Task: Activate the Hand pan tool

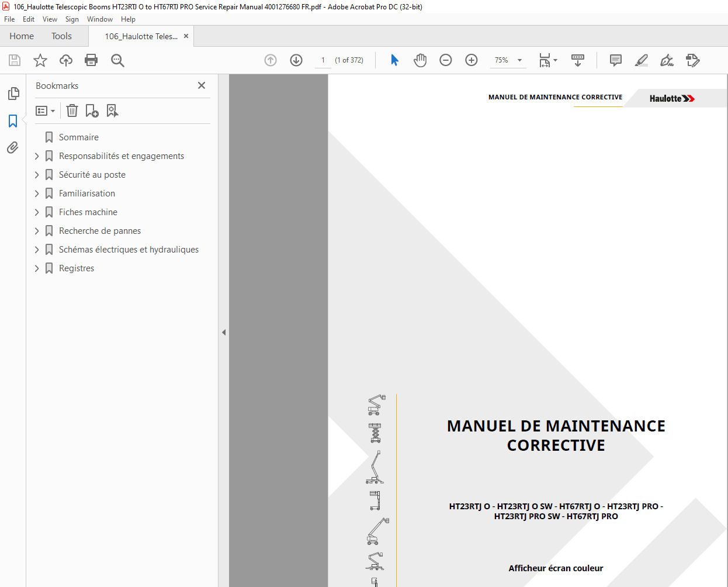Action: (420, 60)
